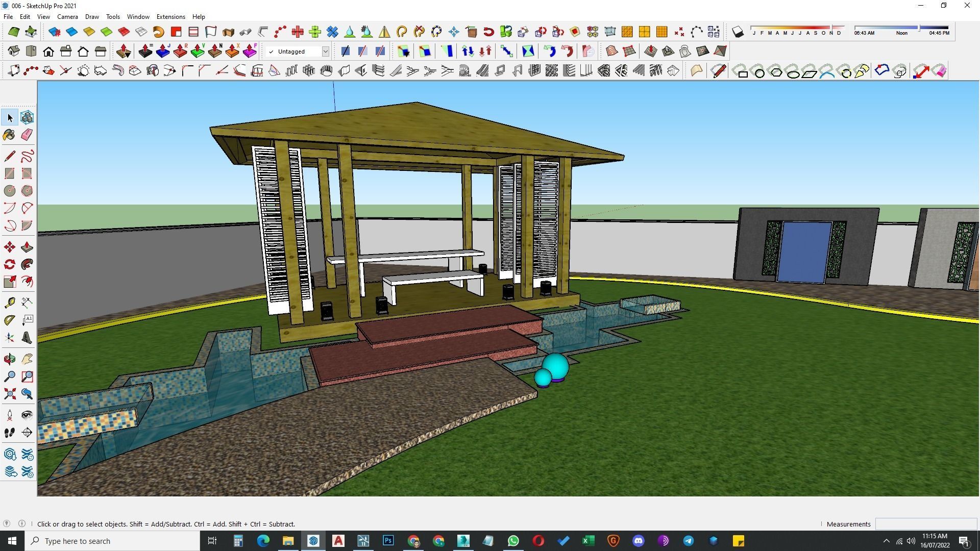Image resolution: width=980 pixels, height=551 pixels.
Task: Expand the Untagged tag dropdown arrow
Action: pyautogui.click(x=325, y=52)
